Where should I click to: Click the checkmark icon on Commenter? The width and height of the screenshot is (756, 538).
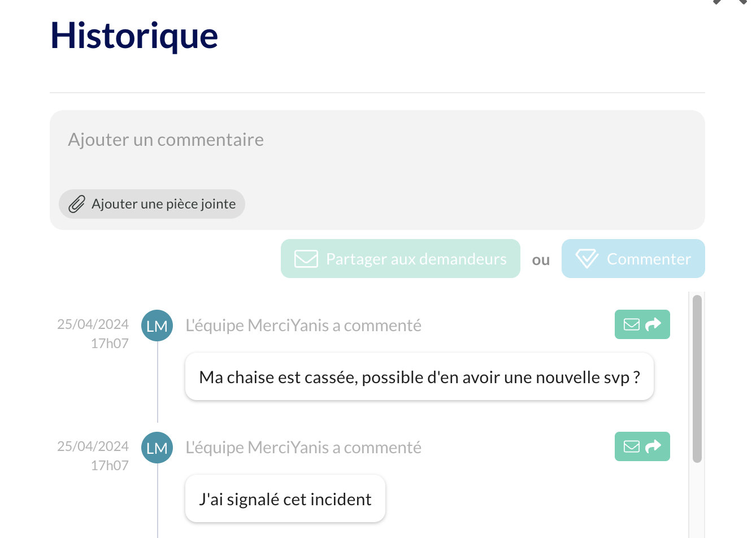587,259
